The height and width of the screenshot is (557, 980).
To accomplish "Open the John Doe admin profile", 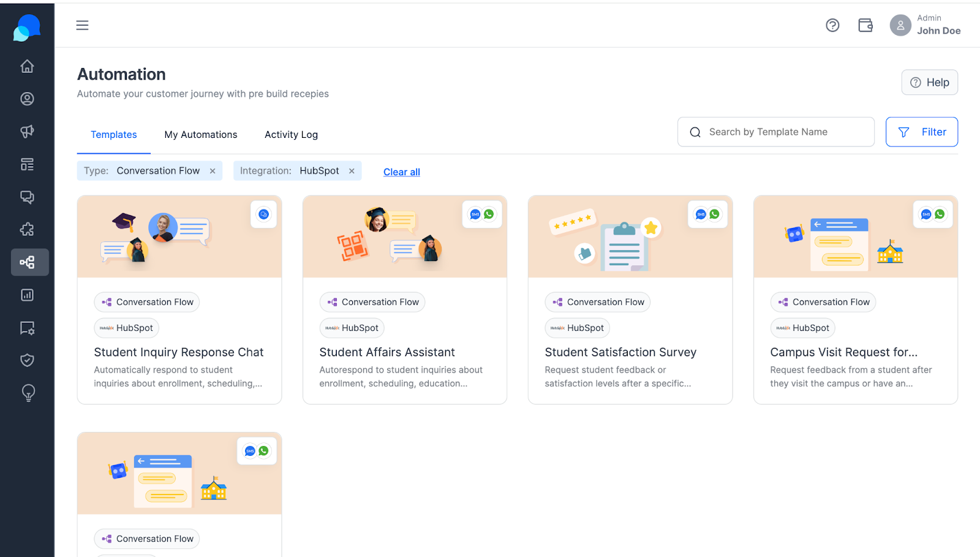I will tap(925, 25).
